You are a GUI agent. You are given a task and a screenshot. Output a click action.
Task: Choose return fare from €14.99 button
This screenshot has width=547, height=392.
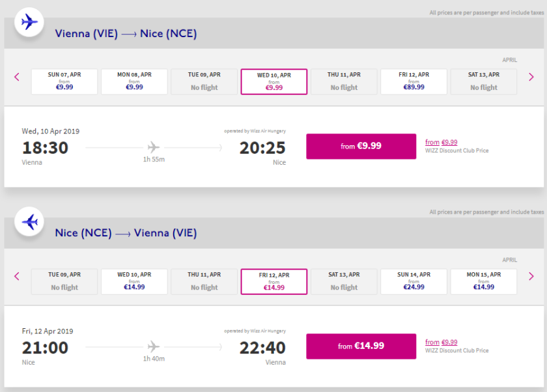361,346
